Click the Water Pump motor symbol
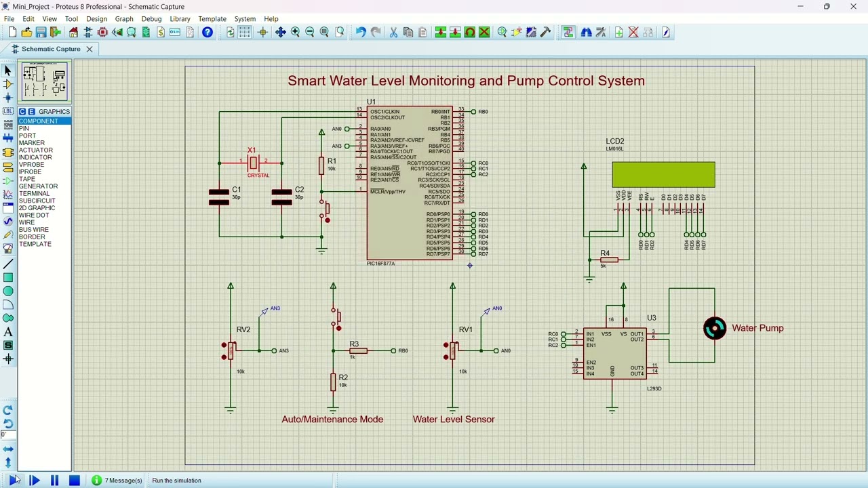 pos(715,329)
